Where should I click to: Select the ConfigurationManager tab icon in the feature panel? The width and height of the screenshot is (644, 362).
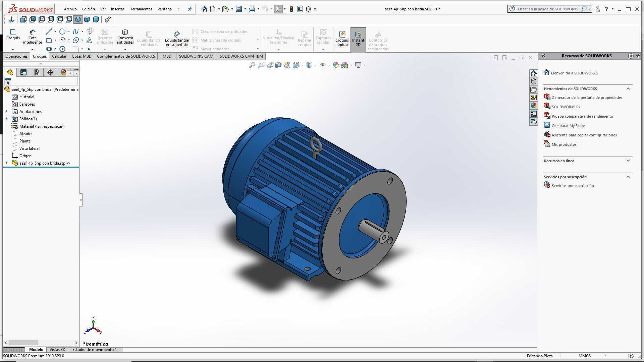click(x=37, y=72)
